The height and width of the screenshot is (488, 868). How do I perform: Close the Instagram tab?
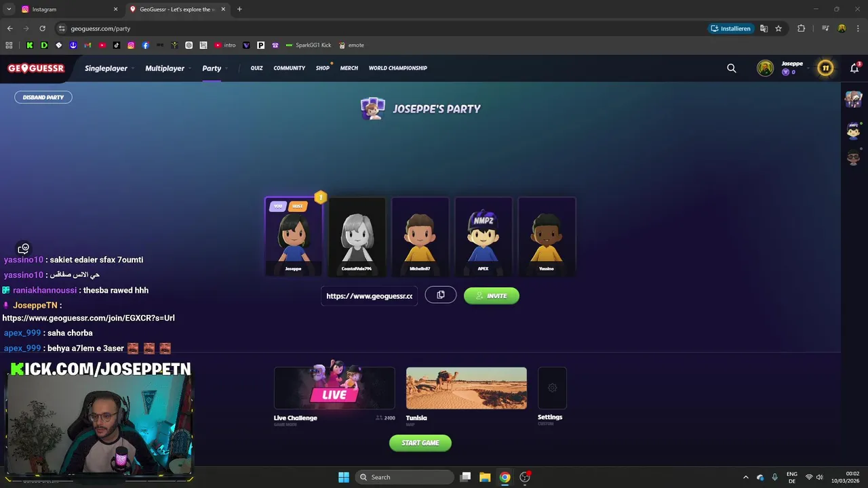pyautogui.click(x=115, y=9)
